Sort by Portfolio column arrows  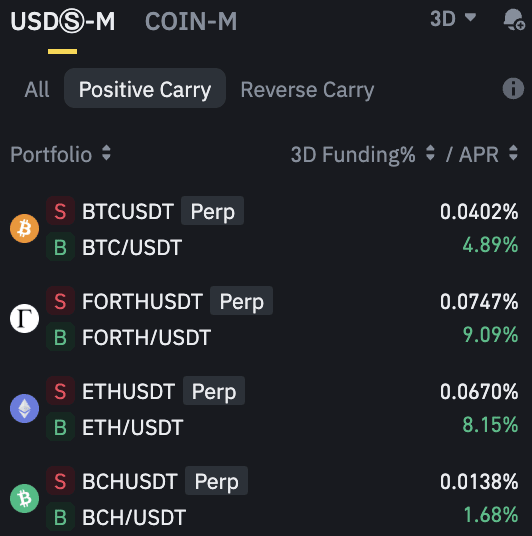point(106,153)
